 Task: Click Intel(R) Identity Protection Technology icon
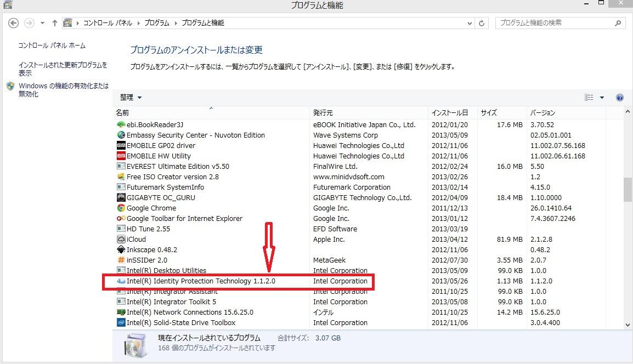121,281
